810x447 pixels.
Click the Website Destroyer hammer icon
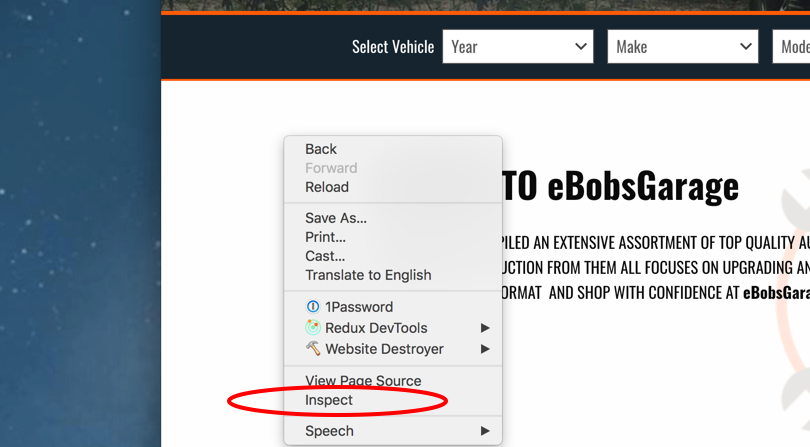click(x=313, y=348)
